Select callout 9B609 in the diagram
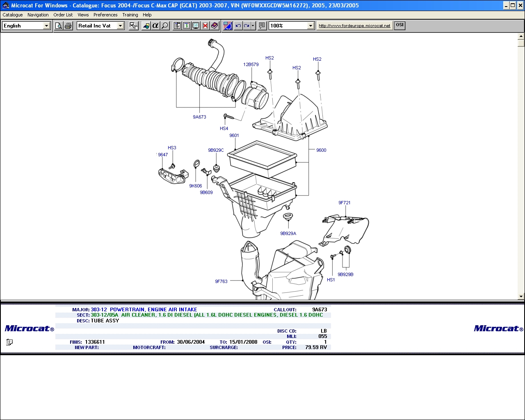This screenshot has height=420, width=525. [206, 192]
